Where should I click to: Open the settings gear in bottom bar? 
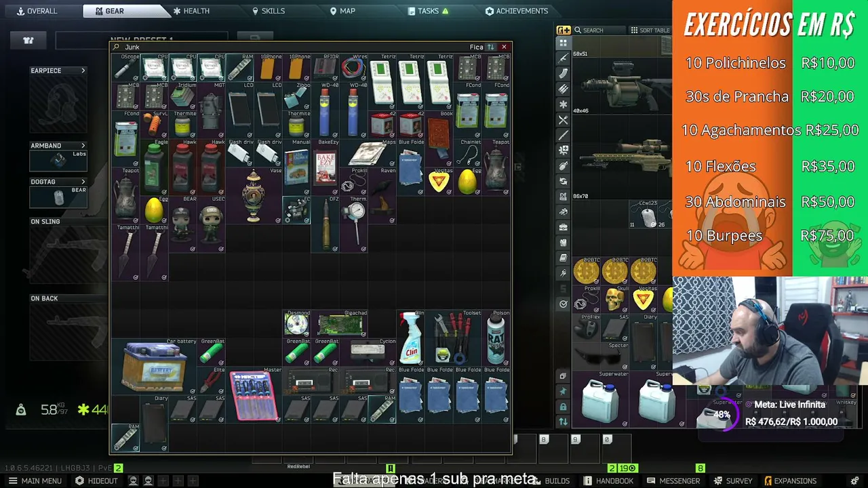pyautogui.click(x=854, y=481)
